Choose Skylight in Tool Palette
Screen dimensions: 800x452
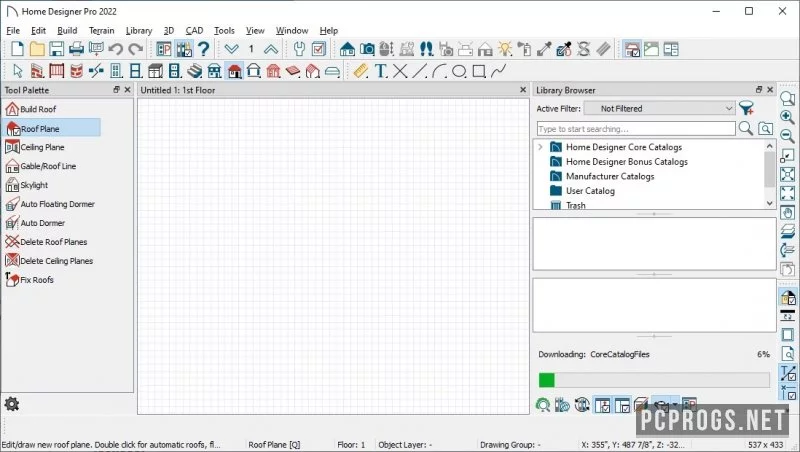(26, 185)
